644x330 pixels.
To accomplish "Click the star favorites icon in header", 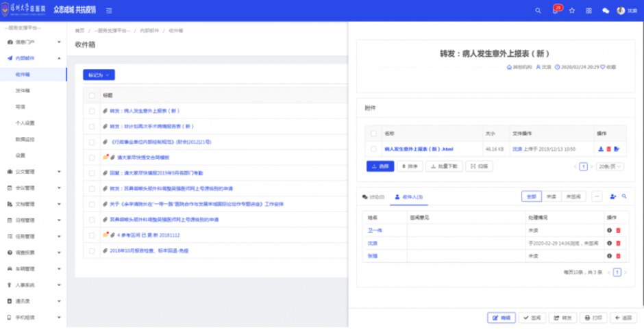I will pyautogui.click(x=571, y=11).
